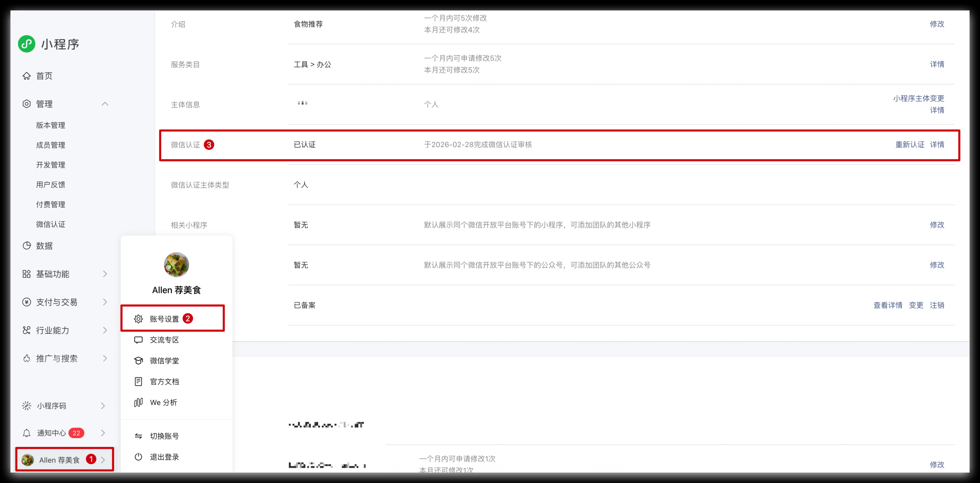Click 修改 link in 介绍 row
Screen dimensions: 980x483
pos(937,24)
